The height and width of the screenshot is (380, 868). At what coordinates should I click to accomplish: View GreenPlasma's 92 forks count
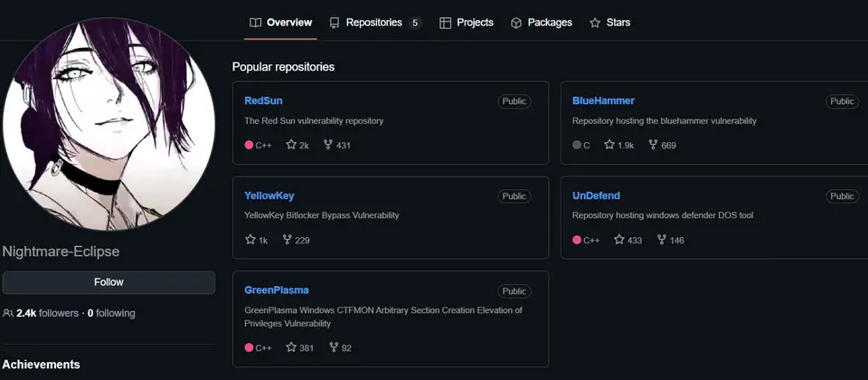(346, 348)
